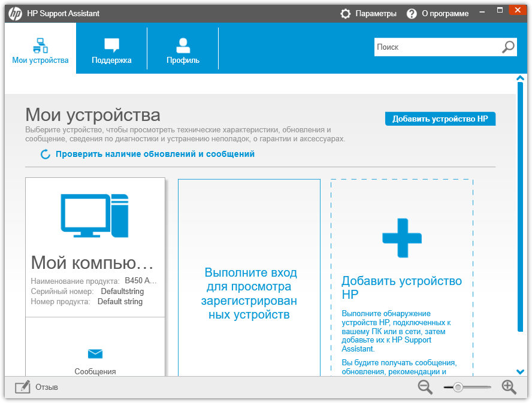This screenshot has height=403, width=532.
Task: Click the scrollbar down arrow
Action: [520, 372]
